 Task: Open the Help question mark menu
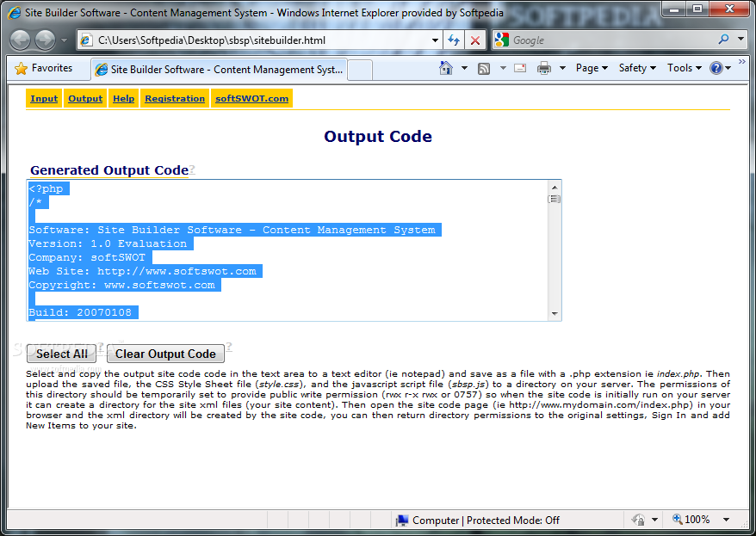(721, 68)
